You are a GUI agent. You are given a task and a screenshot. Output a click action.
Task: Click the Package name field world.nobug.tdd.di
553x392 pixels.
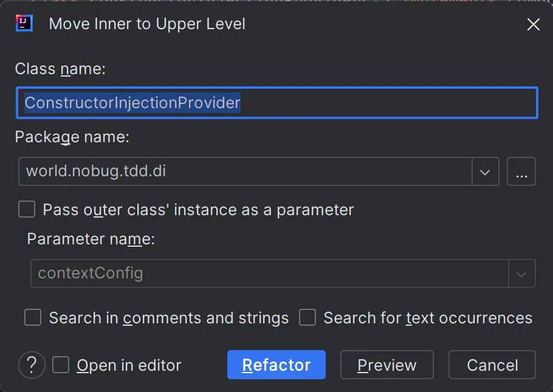point(245,172)
